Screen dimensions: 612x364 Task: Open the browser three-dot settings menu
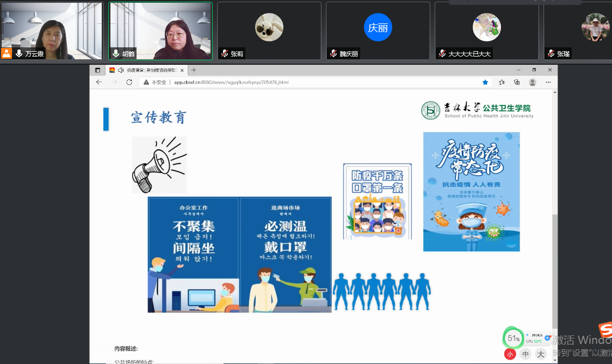(x=548, y=82)
